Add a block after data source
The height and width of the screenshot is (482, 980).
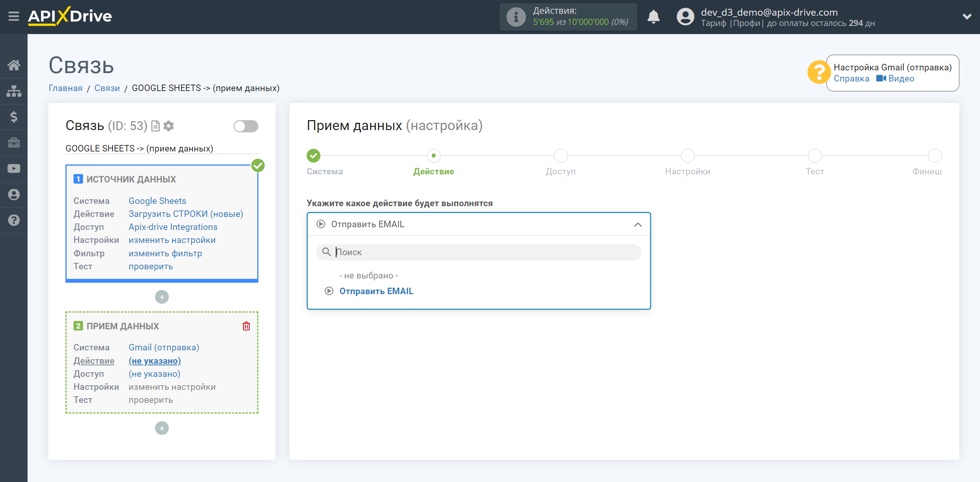(x=162, y=297)
